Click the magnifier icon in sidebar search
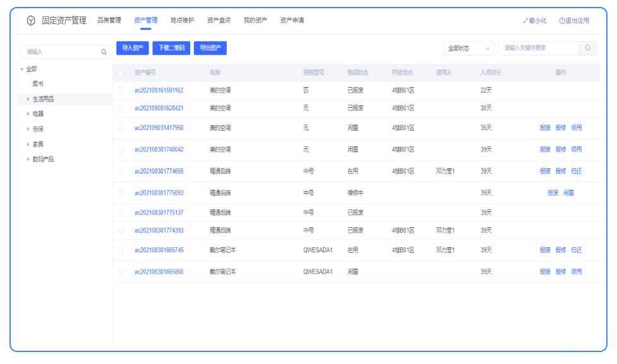The width and height of the screenshot is (617, 364). point(105,52)
